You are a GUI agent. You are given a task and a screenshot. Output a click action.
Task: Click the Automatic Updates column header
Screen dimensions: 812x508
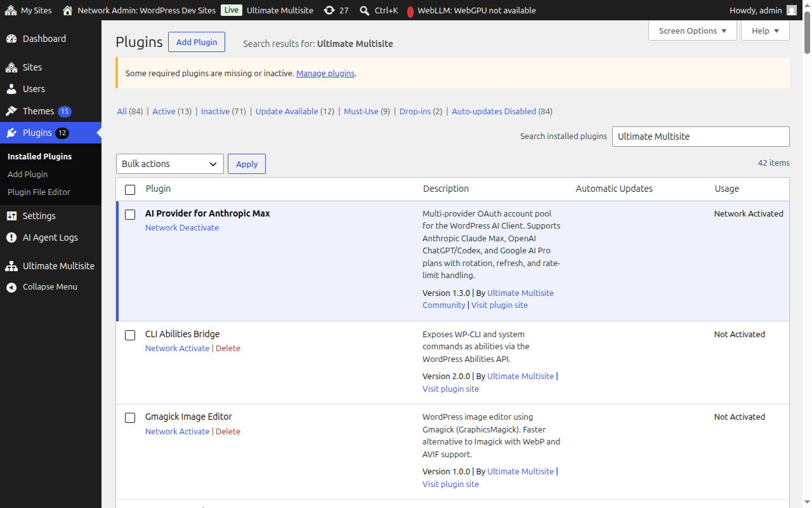coord(614,189)
